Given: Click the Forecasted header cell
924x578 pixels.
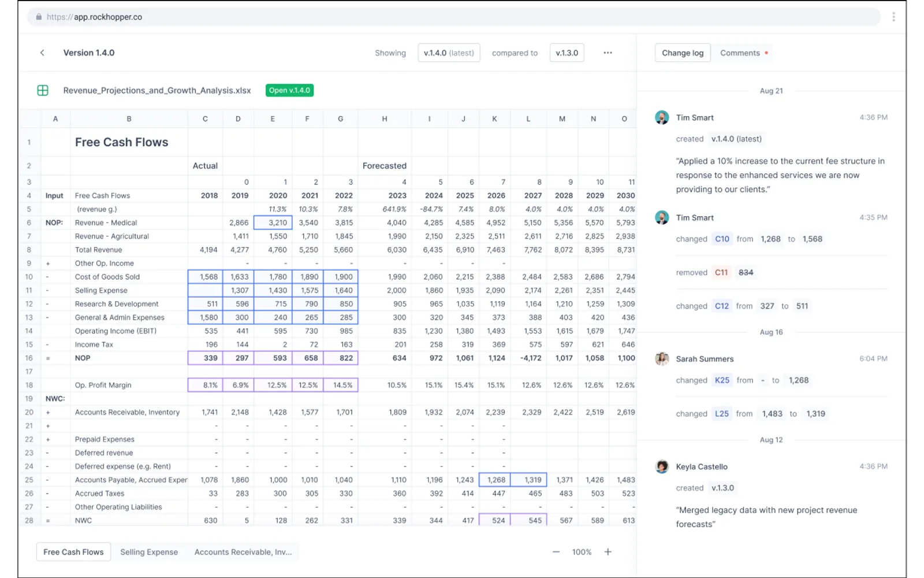Looking at the screenshot, I should (x=385, y=165).
